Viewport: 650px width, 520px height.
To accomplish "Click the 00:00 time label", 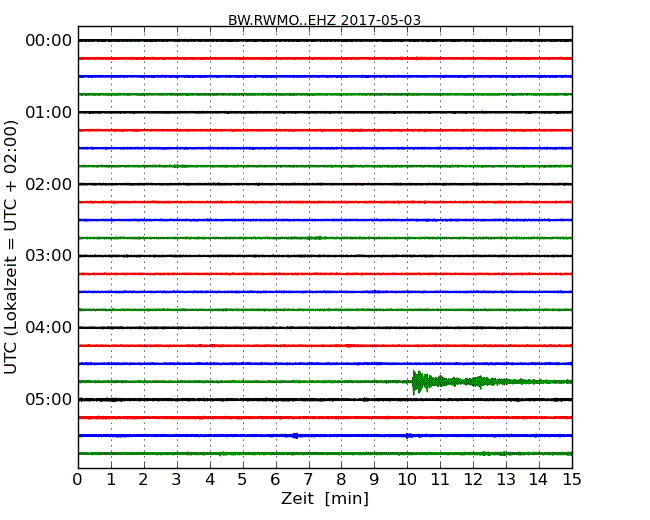I will 49,41.
